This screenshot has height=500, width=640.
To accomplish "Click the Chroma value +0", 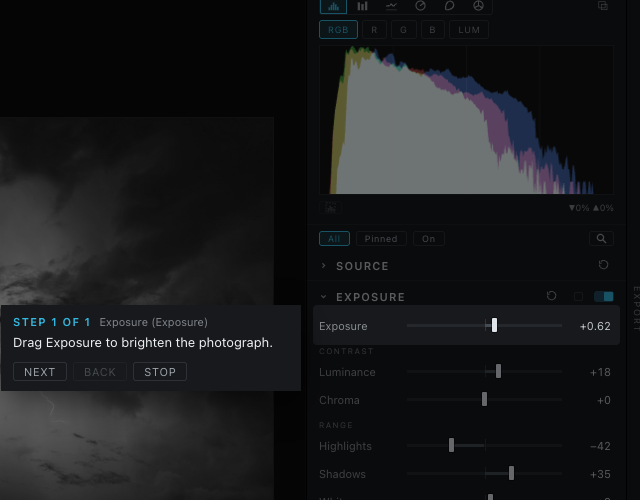I will tap(604, 400).
